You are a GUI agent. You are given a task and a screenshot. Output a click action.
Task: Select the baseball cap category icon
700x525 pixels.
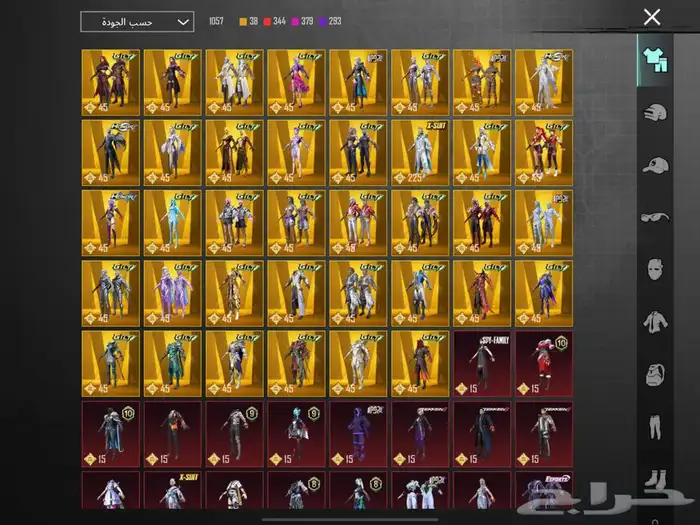coord(655,165)
